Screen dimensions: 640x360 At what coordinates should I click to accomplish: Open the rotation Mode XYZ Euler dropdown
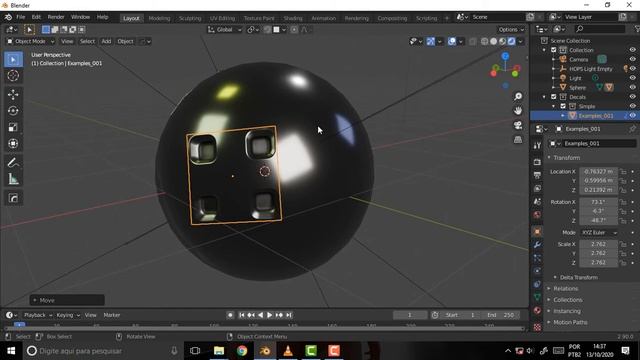tap(599, 232)
